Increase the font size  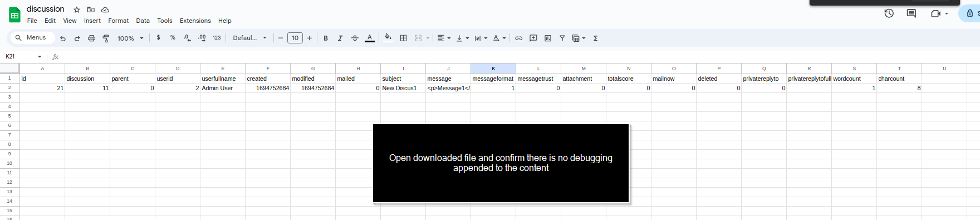tap(310, 38)
